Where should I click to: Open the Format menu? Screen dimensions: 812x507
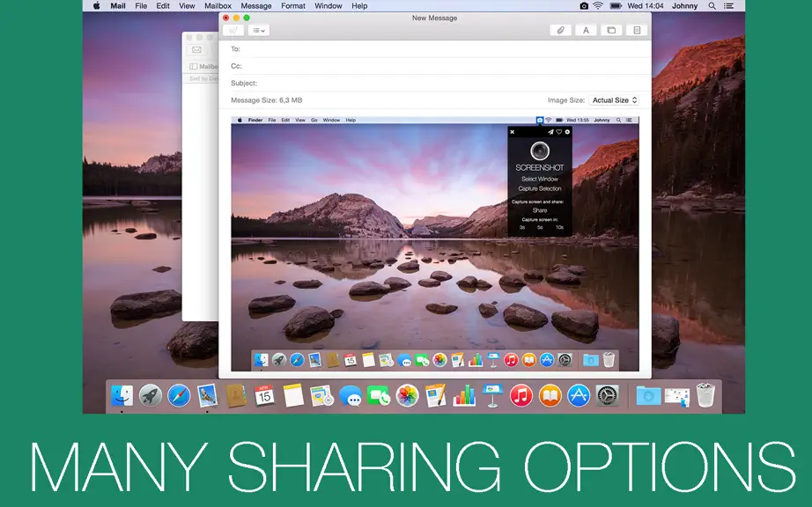tap(293, 6)
